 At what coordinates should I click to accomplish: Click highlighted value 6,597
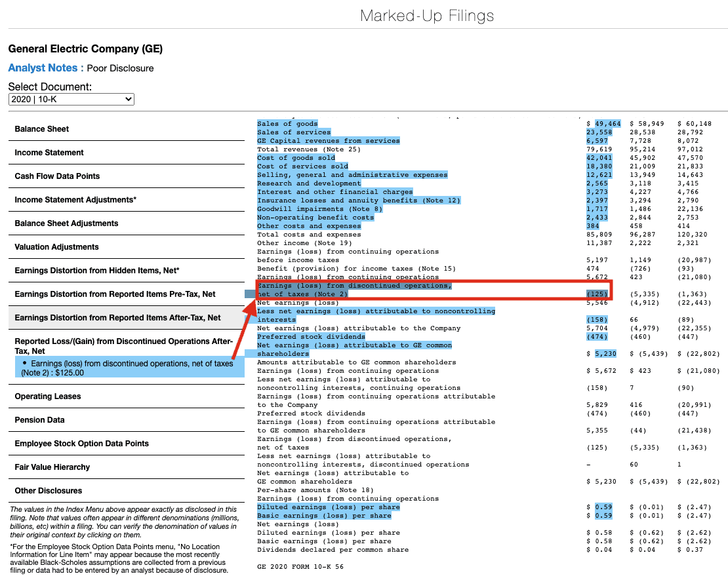point(597,140)
